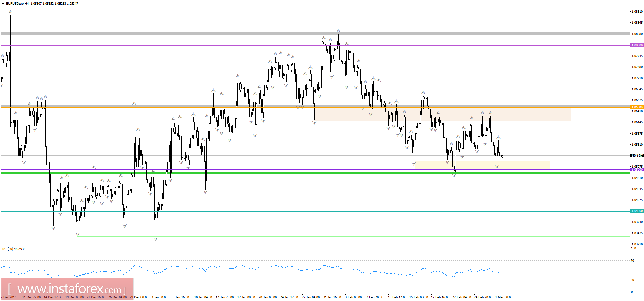Click price axis value 1.06945

tap(637, 89)
